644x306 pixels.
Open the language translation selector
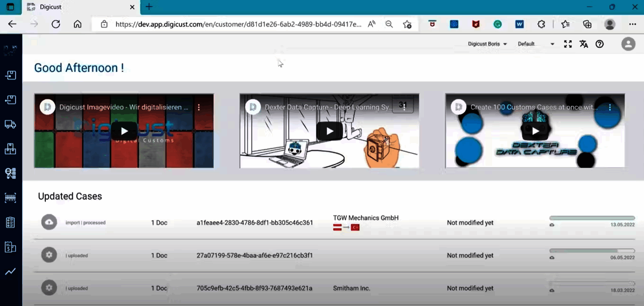[x=583, y=44]
